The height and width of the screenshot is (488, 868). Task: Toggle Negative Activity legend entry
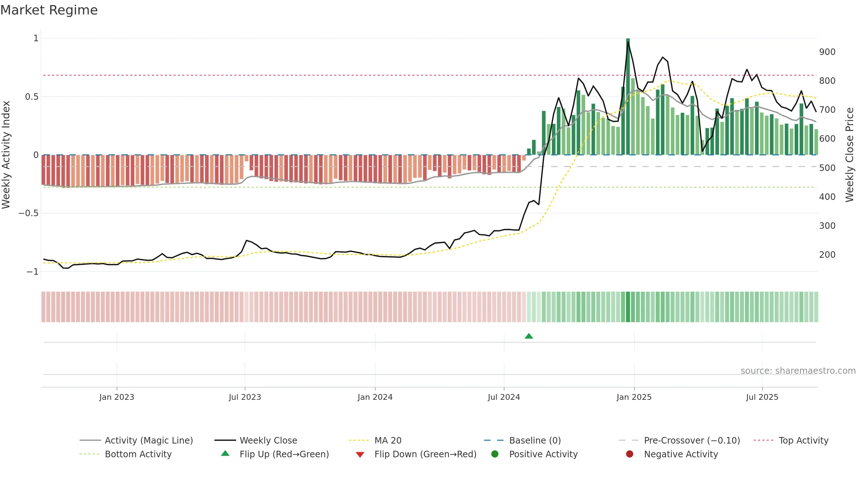click(x=672, y=454)
